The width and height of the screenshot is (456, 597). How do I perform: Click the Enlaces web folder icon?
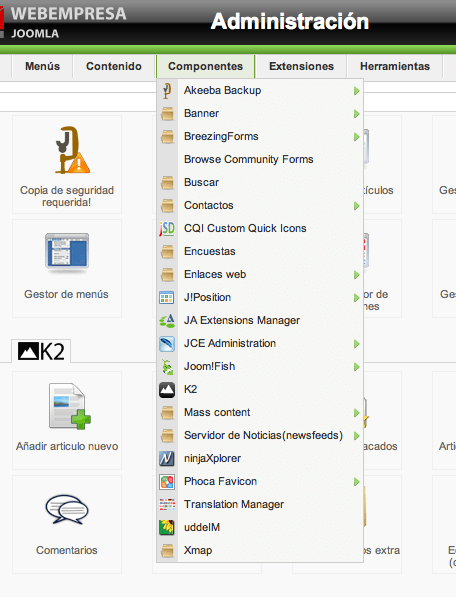[x=167, y=275]
